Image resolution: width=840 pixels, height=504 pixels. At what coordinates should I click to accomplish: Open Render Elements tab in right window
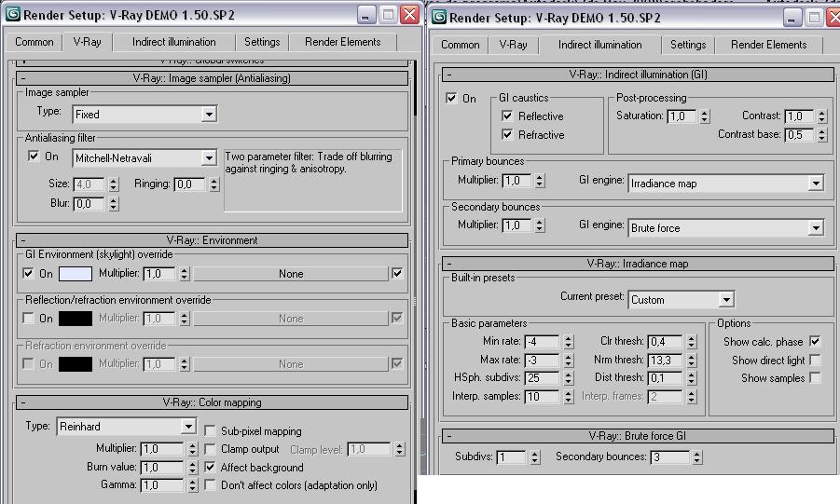click(769, 45)
